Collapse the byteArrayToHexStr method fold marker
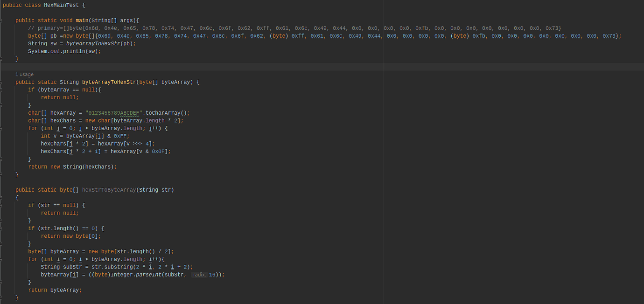644x304 pixels. [1, 82]
